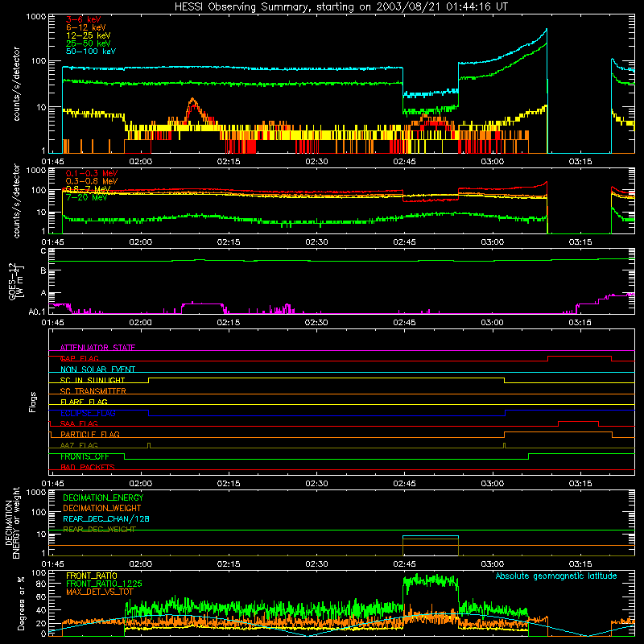Click the MAX_DET_VS_TOT legend label
This screenshot has height=644, width=644.
click(x=100, y=592)
